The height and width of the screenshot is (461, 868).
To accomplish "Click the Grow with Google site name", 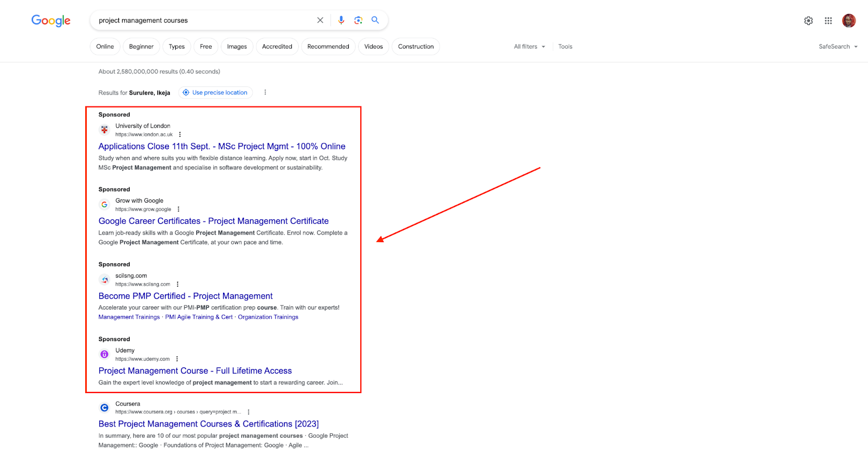I will coord(139,201).
